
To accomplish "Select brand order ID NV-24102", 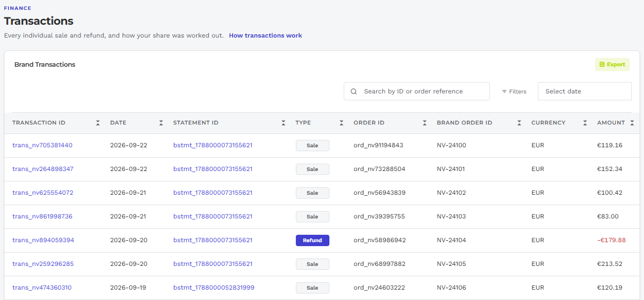I will pos(451,193).
